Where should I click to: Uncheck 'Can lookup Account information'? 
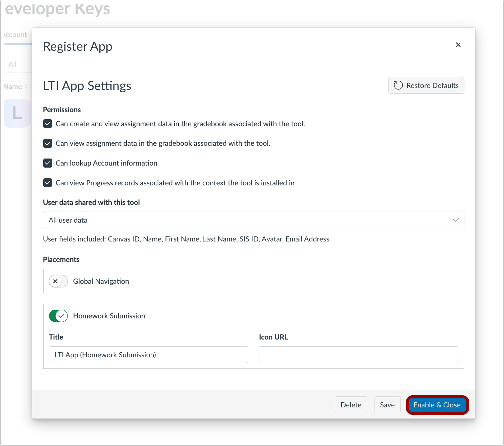[47, 163]
